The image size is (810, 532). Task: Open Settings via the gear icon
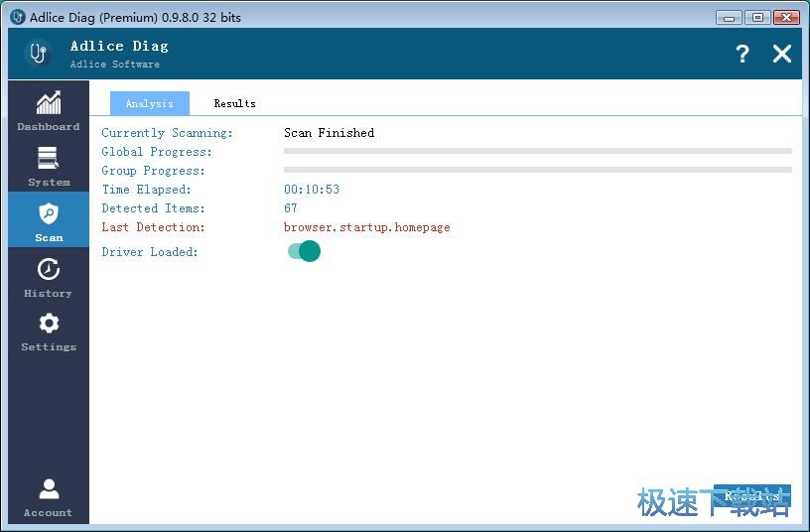pyautogui.click(x=49, y=324)
